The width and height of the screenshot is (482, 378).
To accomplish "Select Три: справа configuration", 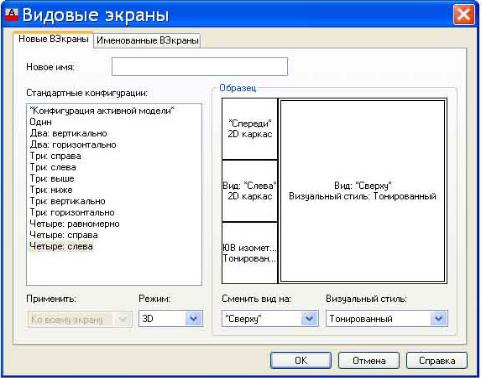I will pos(55,156).
